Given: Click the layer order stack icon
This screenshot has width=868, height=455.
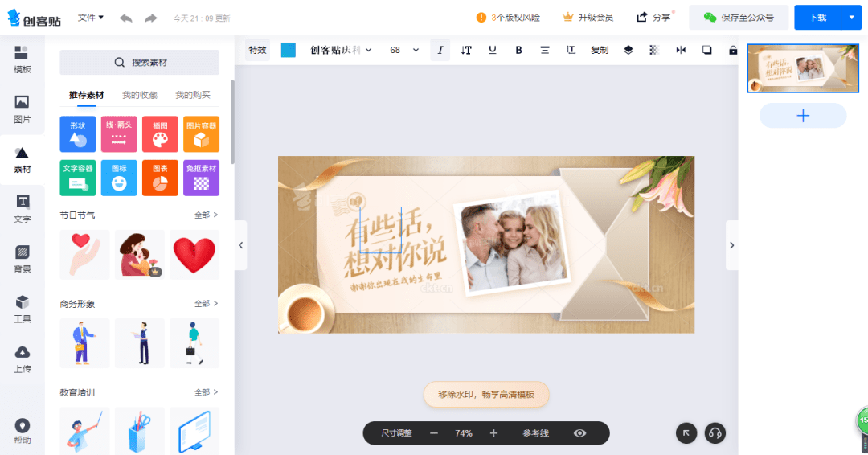Looking at the screenshot, I should click(628, 50).
